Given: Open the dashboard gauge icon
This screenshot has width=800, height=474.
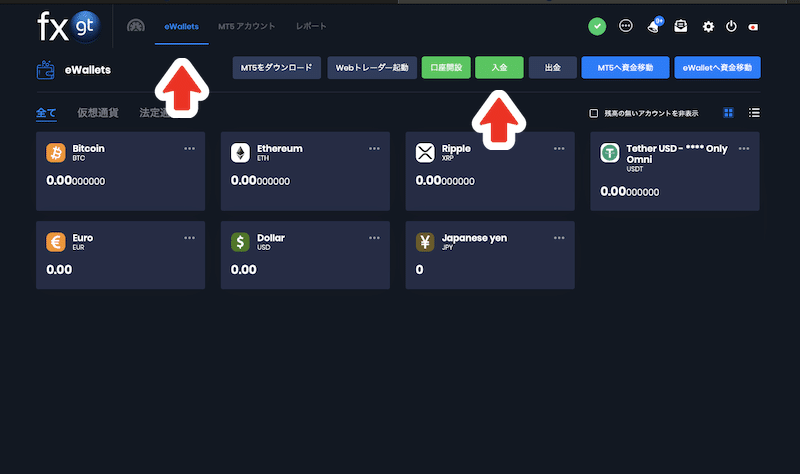Looking at the screenshot, I should (x=136, y=26).
